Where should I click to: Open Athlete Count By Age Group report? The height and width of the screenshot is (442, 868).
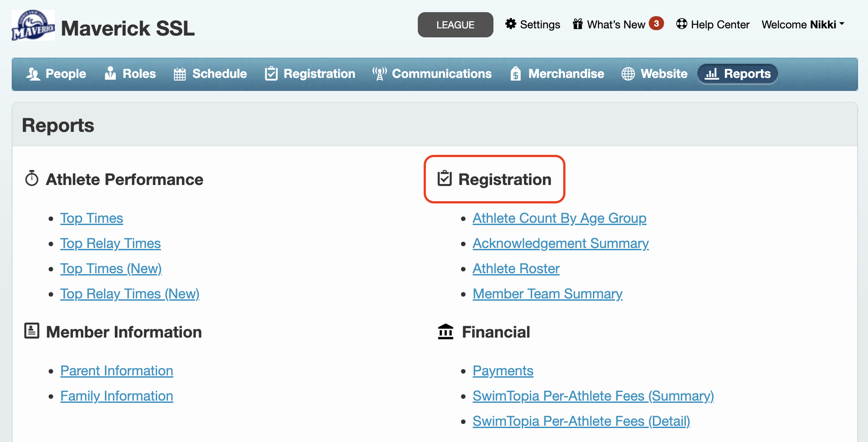point(560,218)
